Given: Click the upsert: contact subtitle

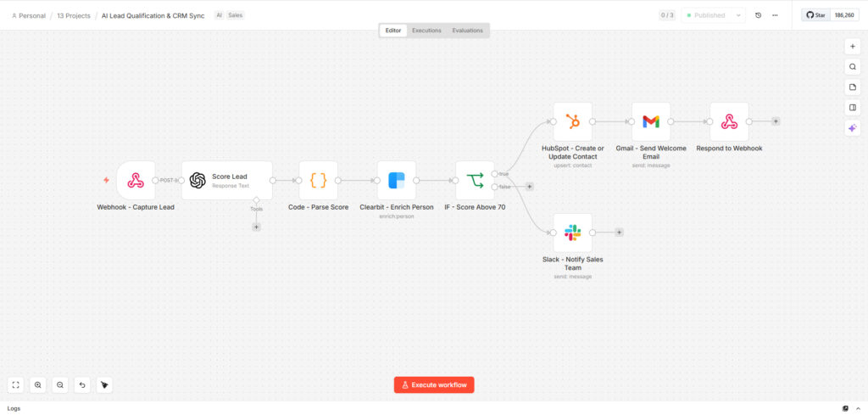Looking at the screenshot, I should [x=573, y=165].
